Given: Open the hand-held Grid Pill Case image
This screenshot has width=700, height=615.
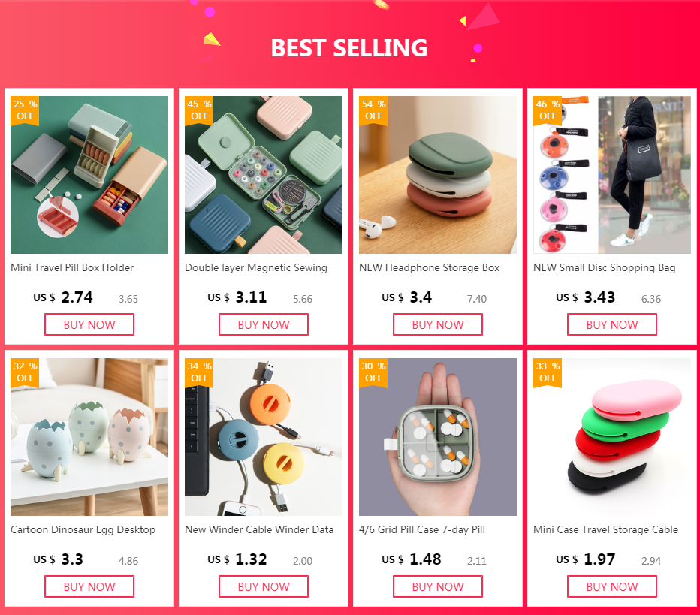Looking at the screenshot, I should click(x=437, y=437).
